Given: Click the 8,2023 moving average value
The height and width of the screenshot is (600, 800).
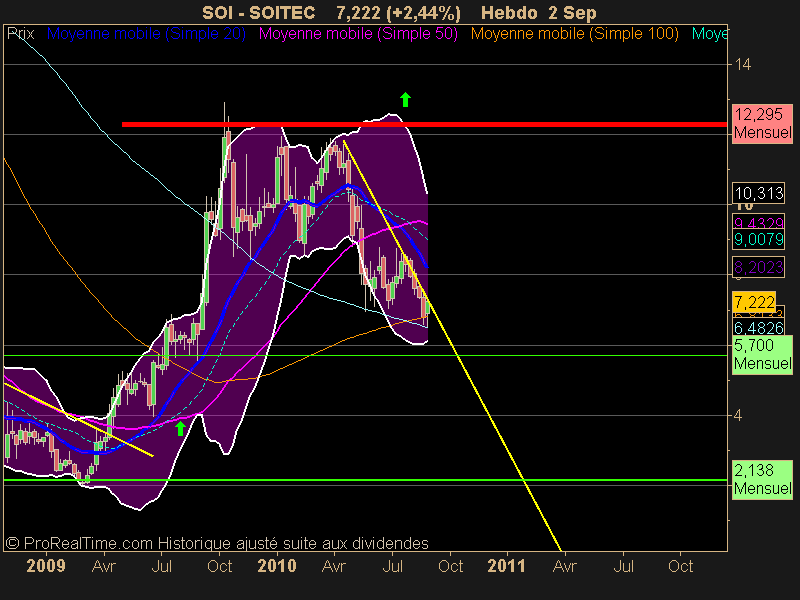Looking at the screenshot, I should [759, 267].
